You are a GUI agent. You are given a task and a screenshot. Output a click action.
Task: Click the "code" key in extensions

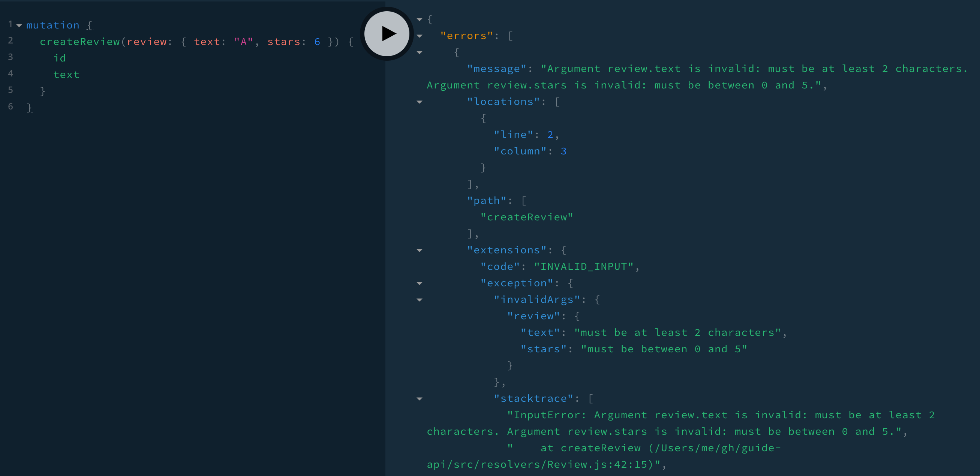point(500,266)
